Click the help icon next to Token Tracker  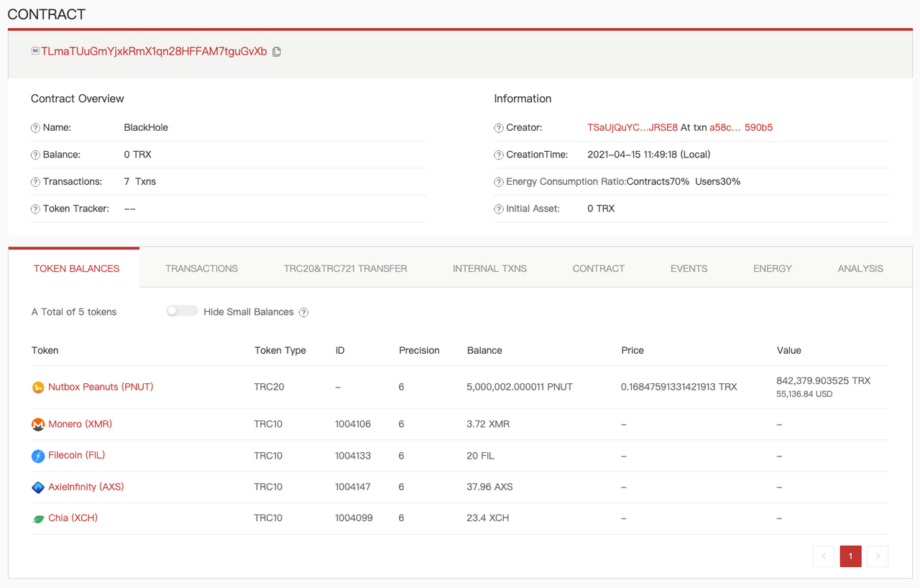[x=35, y=209]
